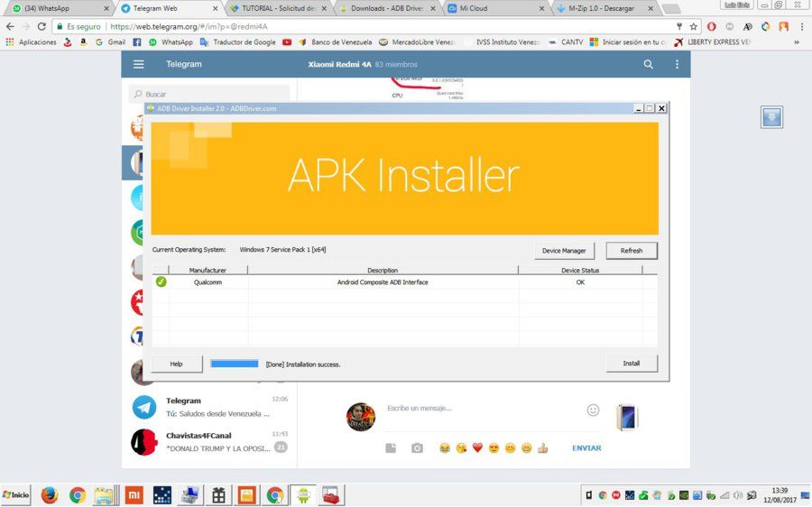Open the Telegram chat options three-dot menu
This screenshot has height=507, width=812.
point(677,64)
